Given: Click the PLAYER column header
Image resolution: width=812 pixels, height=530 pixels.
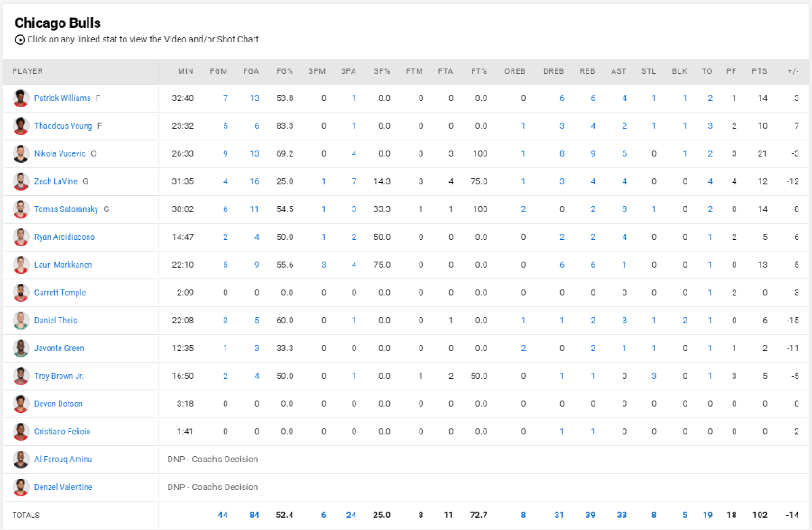Looking at the screenshot, I should point(27,71).
